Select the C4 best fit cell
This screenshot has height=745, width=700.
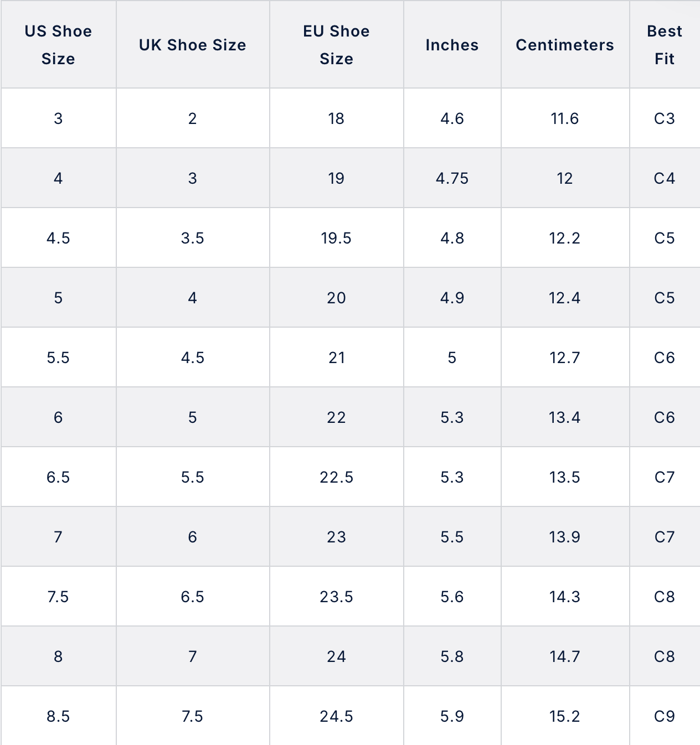click(x=665, y=178)
